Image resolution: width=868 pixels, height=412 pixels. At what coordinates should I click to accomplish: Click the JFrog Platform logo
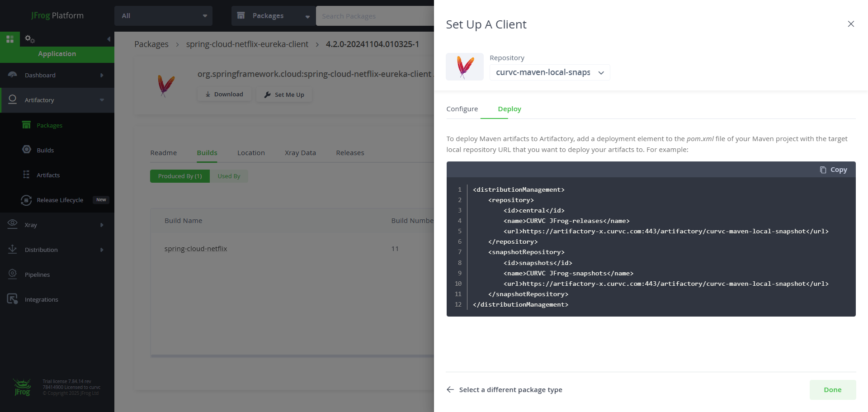57,15
